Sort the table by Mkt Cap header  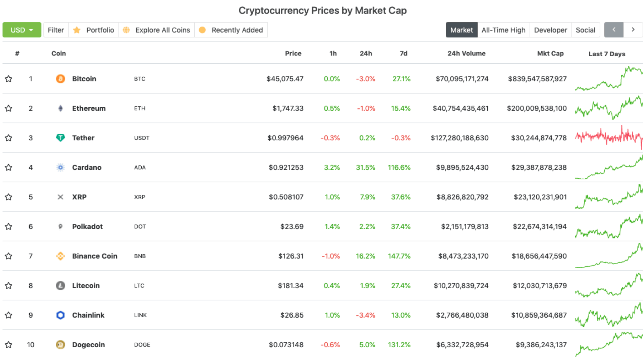click(550, 53)
